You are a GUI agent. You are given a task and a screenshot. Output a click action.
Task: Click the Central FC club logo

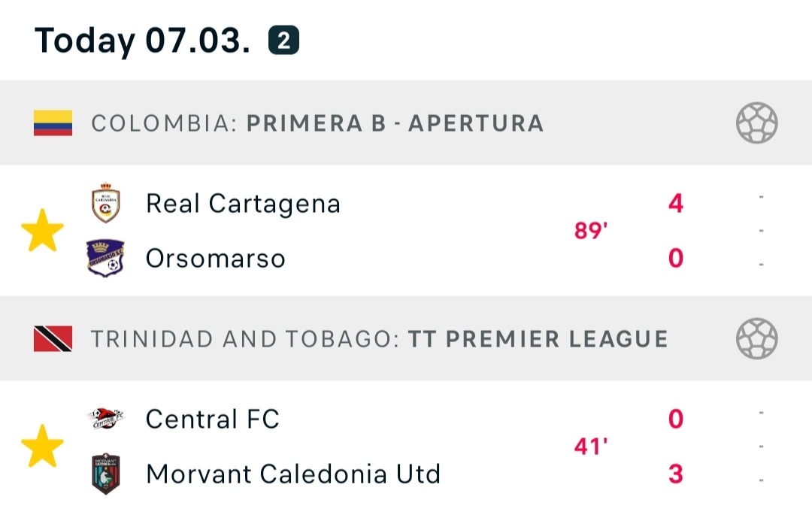click(x=105, y=419)
